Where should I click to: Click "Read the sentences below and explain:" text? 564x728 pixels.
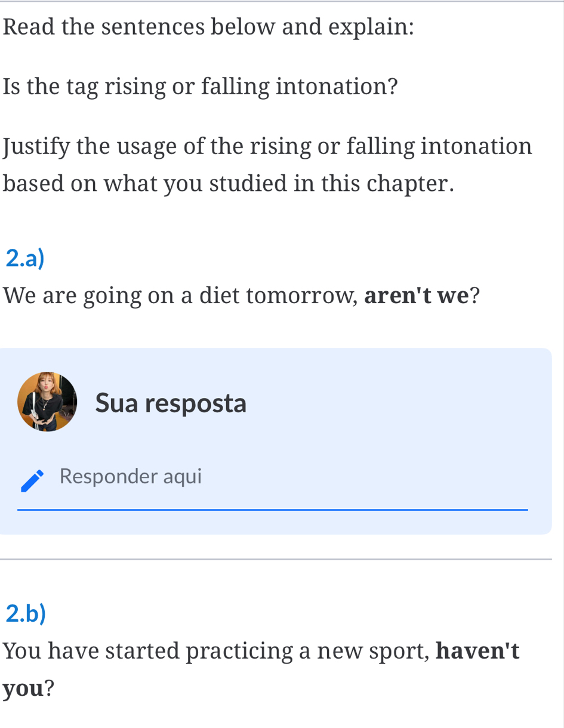208,27
